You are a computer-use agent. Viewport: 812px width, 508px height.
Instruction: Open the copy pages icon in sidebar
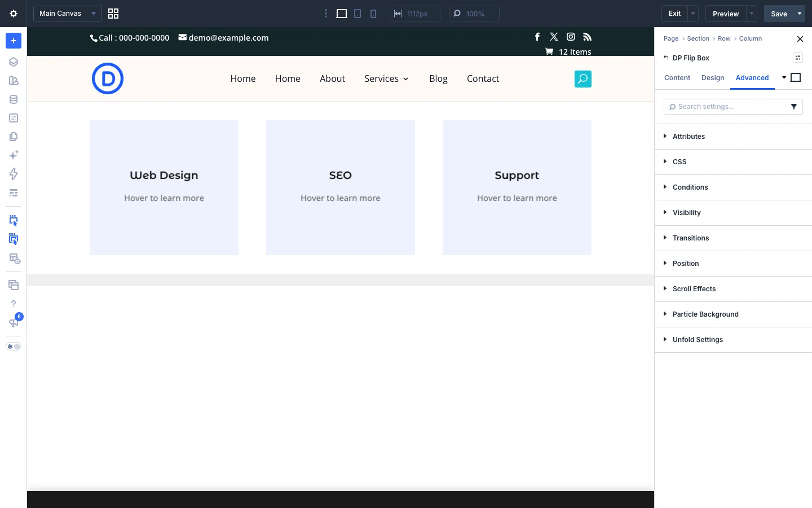(14, 137)
